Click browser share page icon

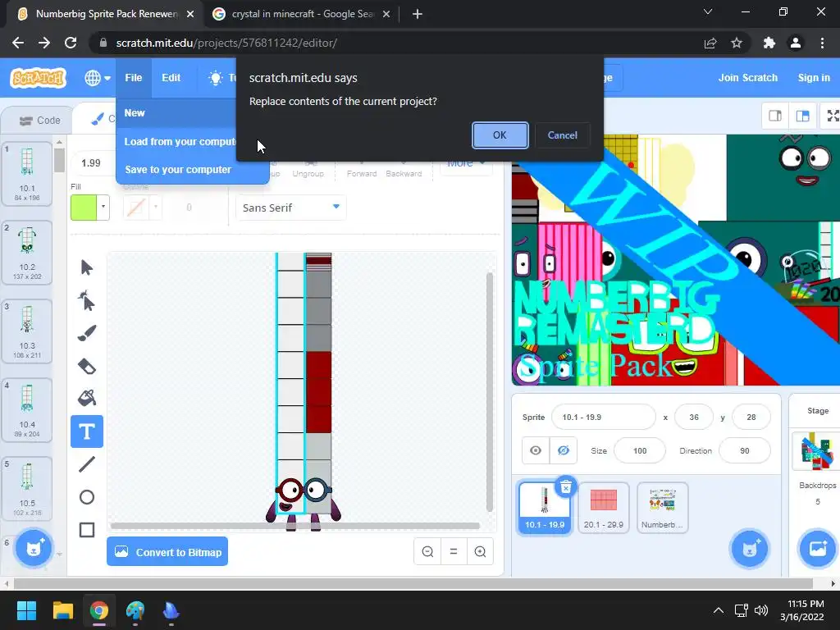pyautogui.click(x=710, y=43)
